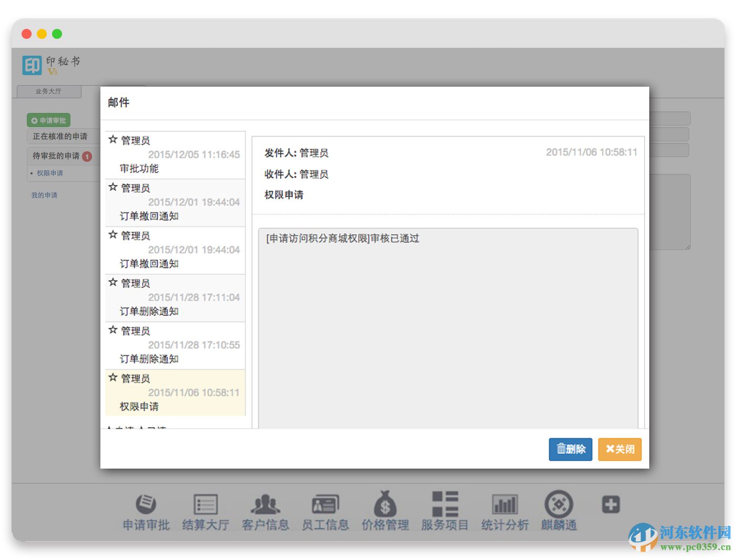Open the 订单撤回通知 mail from the list

pyautogui.click(x=175, y=201)
